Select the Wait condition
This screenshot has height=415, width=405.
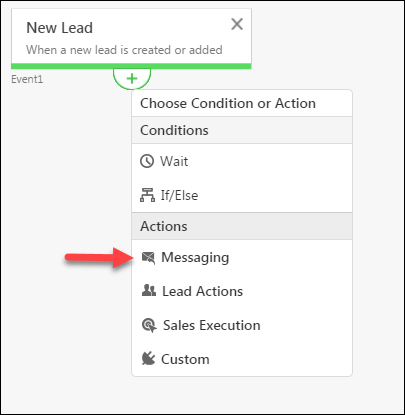tap(242, 161)
